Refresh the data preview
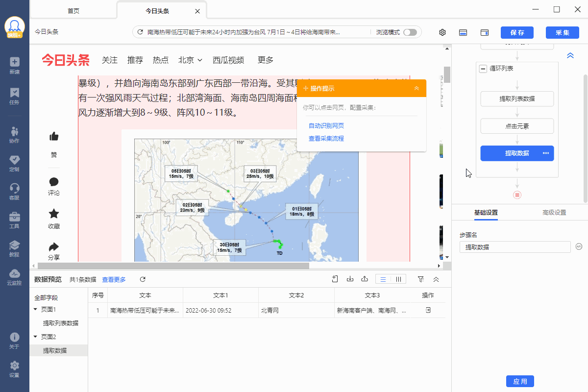588x392 pixels. click(143, 279)
